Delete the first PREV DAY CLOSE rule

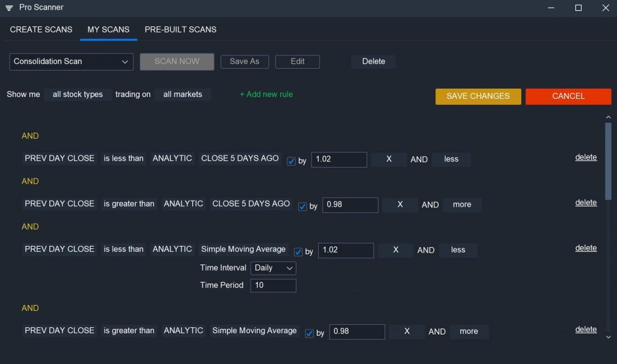(x=586, y=157)
